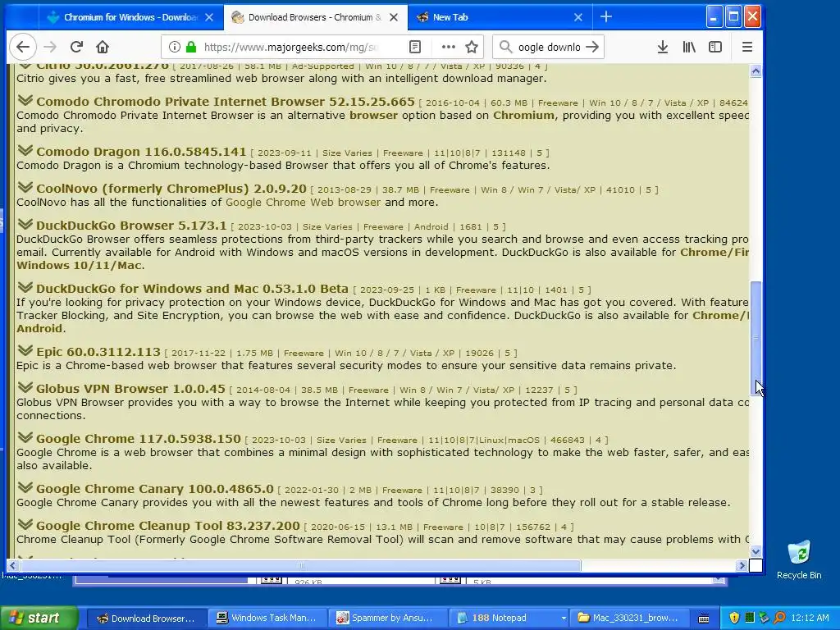
Task: Open Epic 60.0.3112.113 link
Action: pos(98,352)
